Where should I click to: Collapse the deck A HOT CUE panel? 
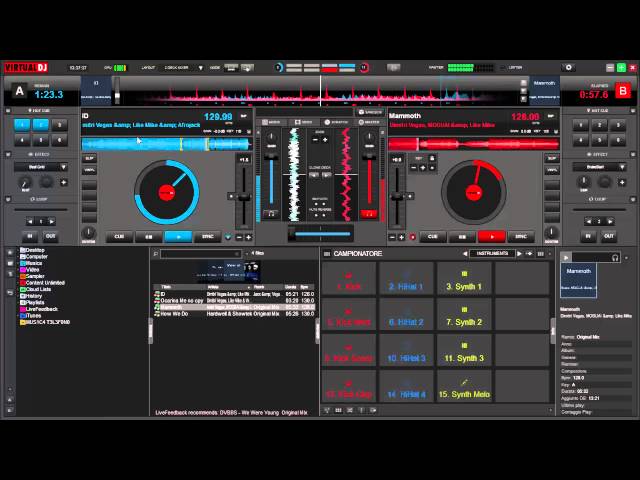[x=8, y=111]
